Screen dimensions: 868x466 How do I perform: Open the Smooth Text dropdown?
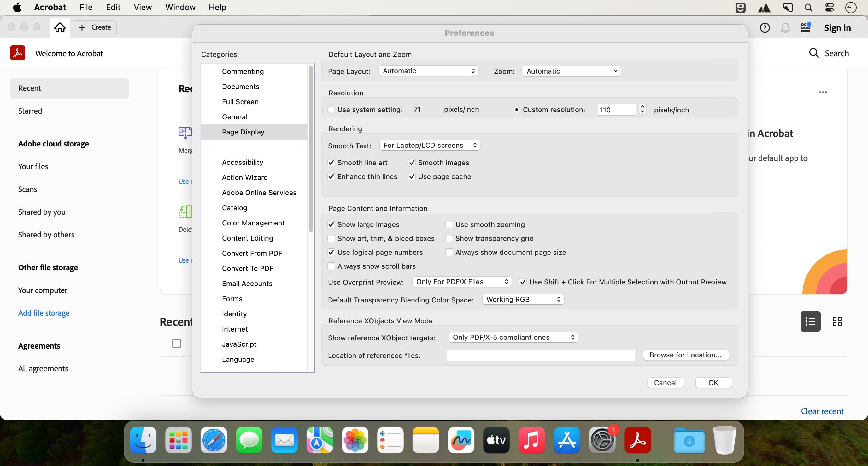[430, 145]
